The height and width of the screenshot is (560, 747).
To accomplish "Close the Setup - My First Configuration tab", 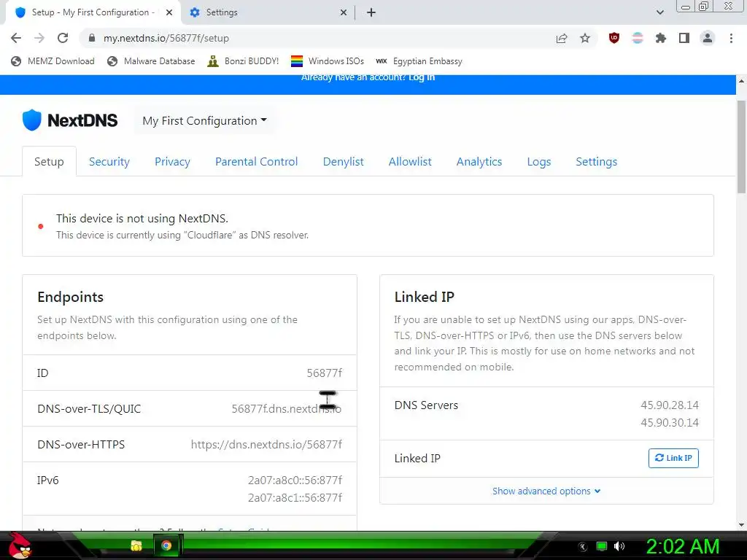I will [x=169, y=12].
